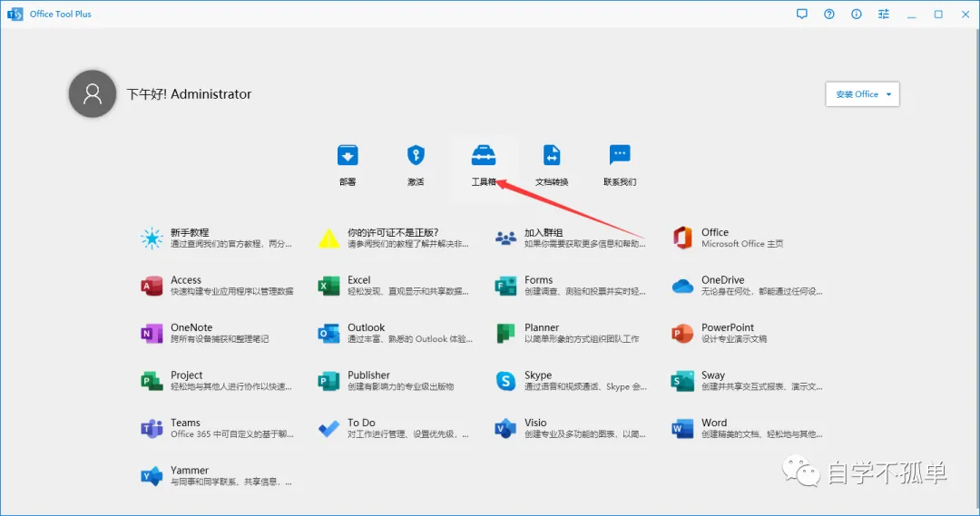Click the yellow warning triangle icon
980x516 pixels.
[x=328, y=239]
